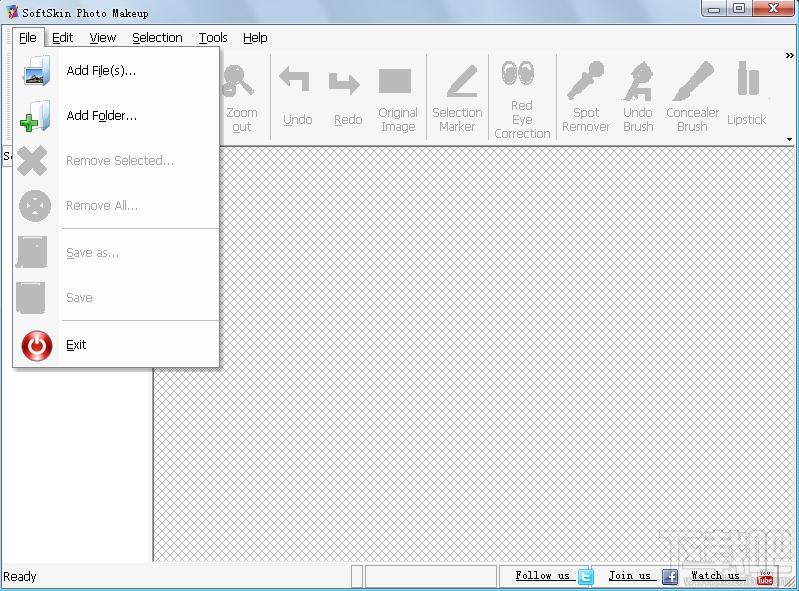Expand the toolbar overflow chevron
This screenshot has width=799, height=591.
(789, 56)
